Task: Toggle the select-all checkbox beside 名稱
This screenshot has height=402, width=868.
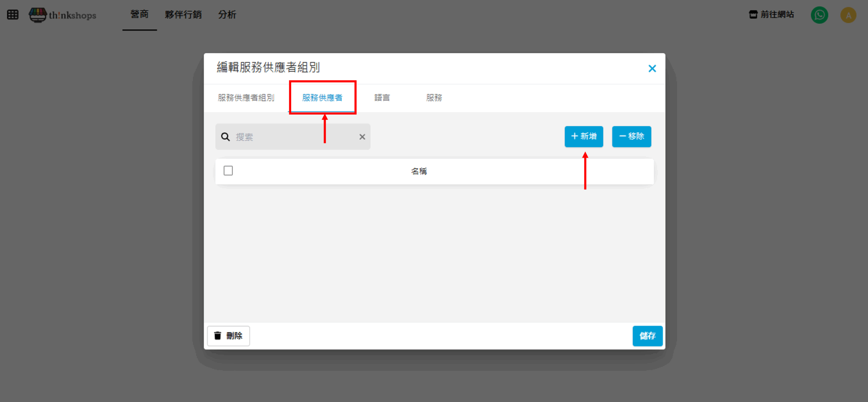Action: pos(228,171)
